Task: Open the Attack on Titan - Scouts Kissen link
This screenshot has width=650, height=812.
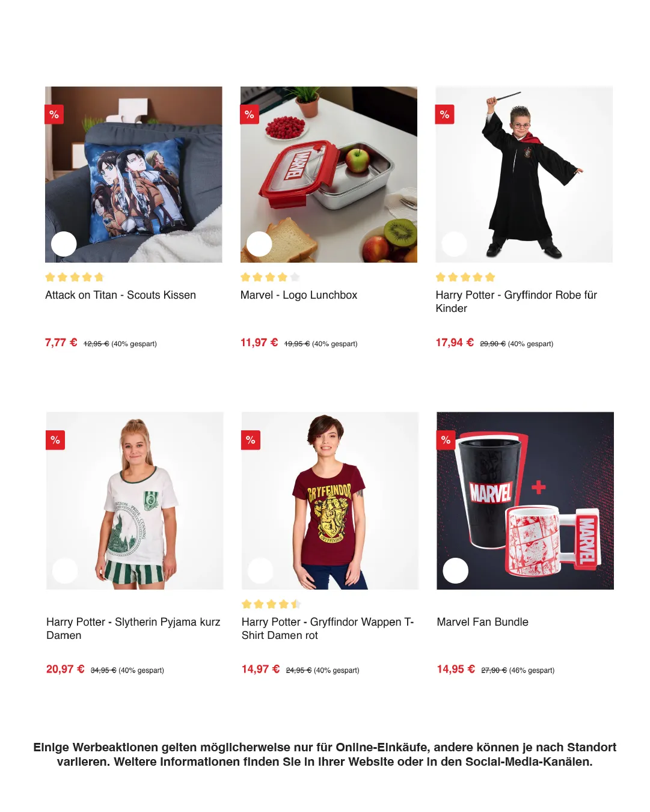Action: click(120, 295)
